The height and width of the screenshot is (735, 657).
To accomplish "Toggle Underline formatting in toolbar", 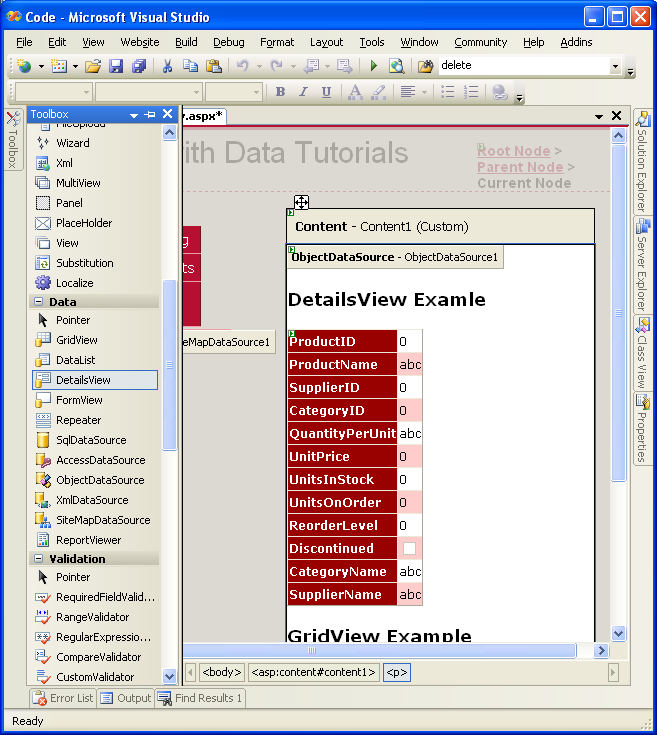I will tap(326, 92).
